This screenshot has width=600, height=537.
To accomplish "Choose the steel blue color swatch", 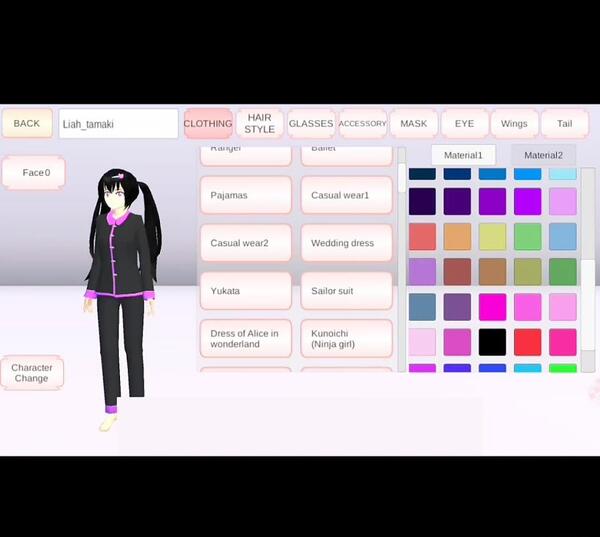I will [x=422, y=307].
